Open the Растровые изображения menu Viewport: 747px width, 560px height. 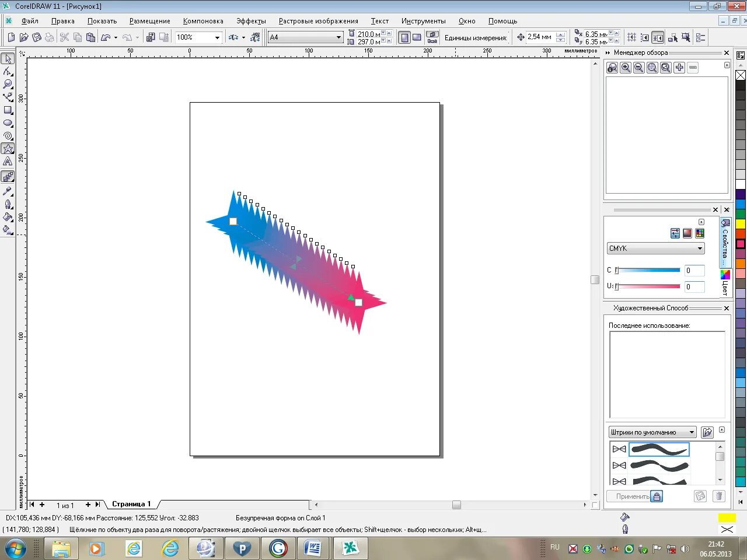(x=318, y=20)
